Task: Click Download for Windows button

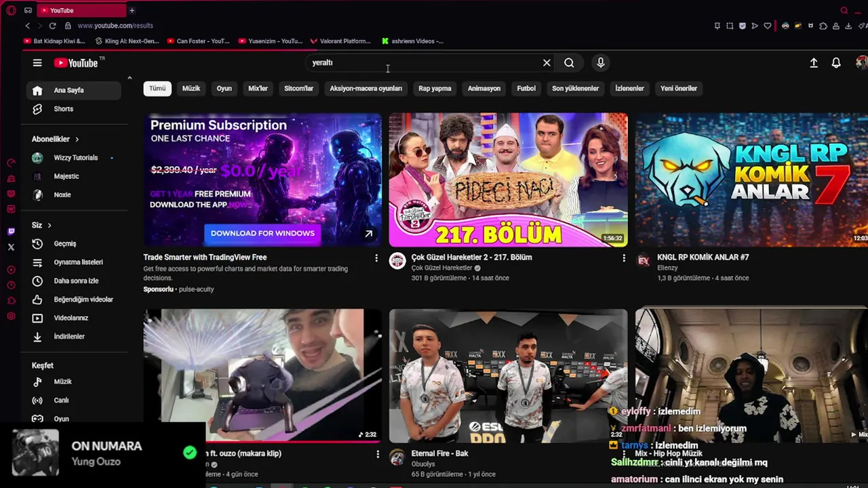Action: 262,233
